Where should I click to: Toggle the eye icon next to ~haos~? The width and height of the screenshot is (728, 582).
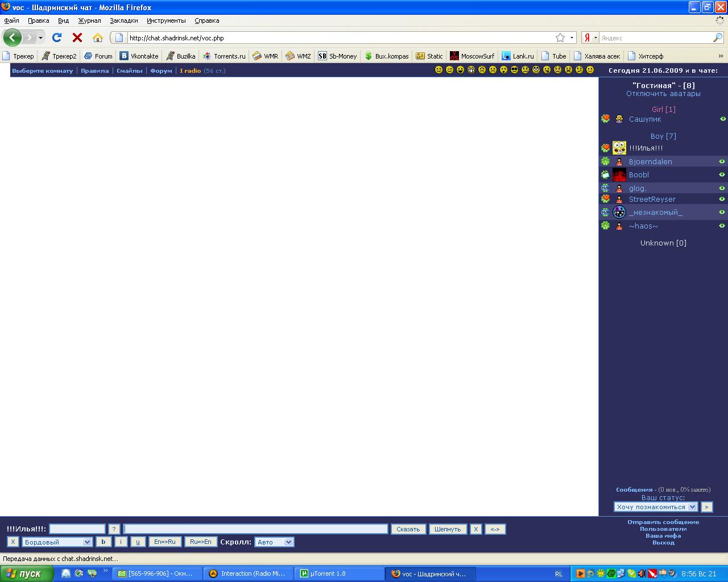pyautogui.click(x=722, y=226)
